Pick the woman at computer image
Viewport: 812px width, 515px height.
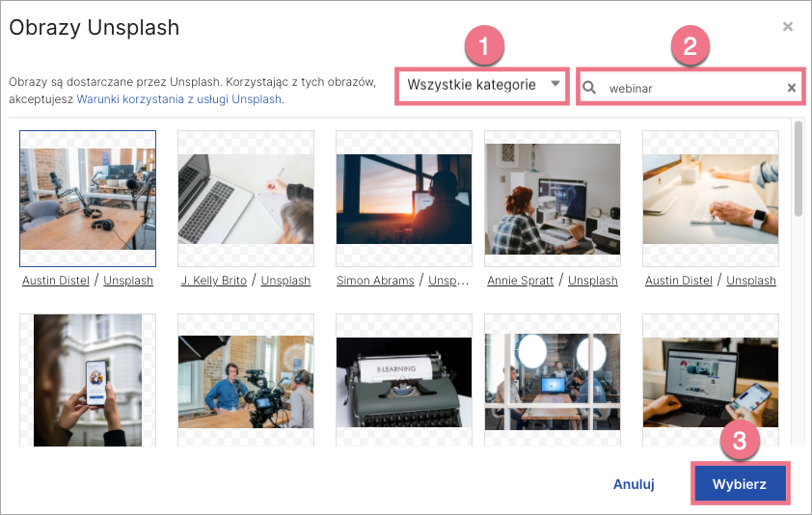tap(553, 198)
